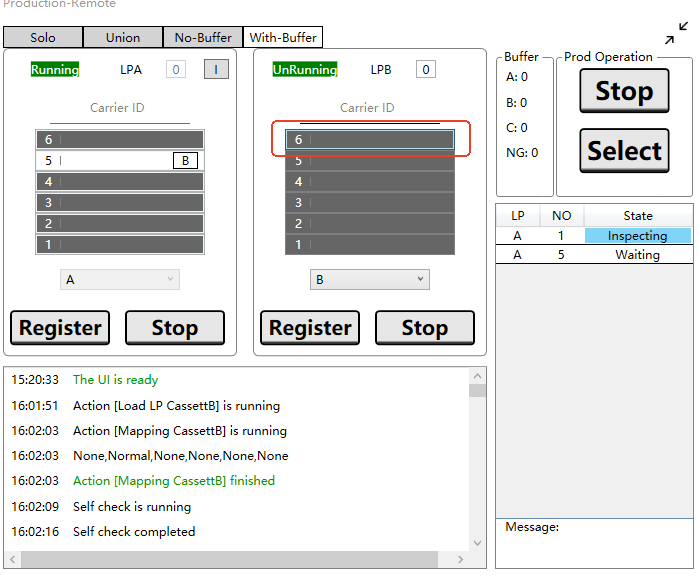699x578 pixels.
Task: Switch to the Solo tab
Action: coord(43,37)
